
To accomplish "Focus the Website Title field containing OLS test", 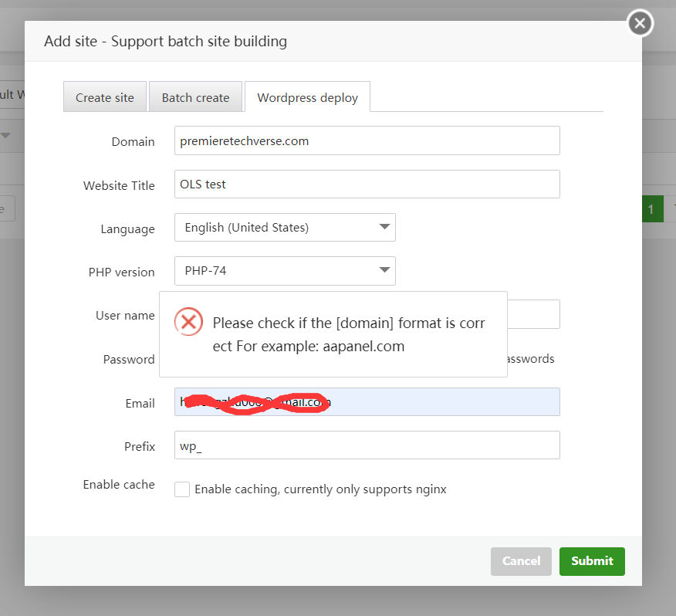I will [x=367, y=184].
